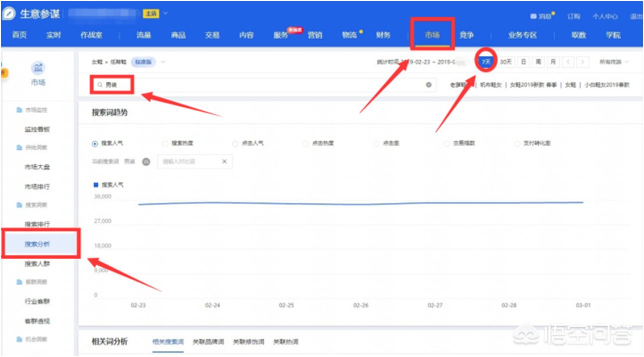Image resolution: width=644 pixels, height=357 pixels.
Task: Open the 小白鞋女2019春款 hot search link
Action: [606, 85]
